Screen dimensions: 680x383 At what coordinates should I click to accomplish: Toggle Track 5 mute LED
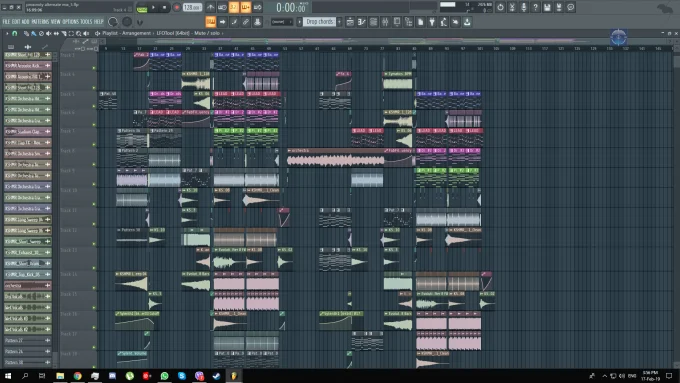94,106
